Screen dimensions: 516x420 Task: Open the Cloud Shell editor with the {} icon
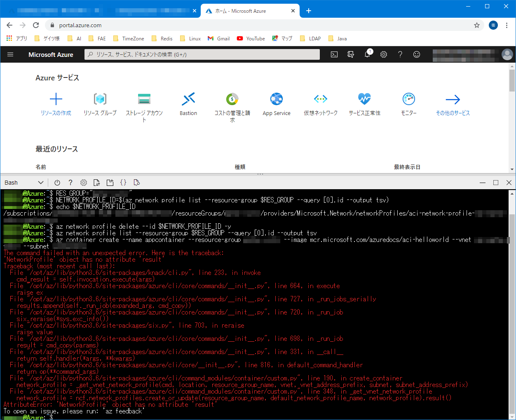point(124,182)
